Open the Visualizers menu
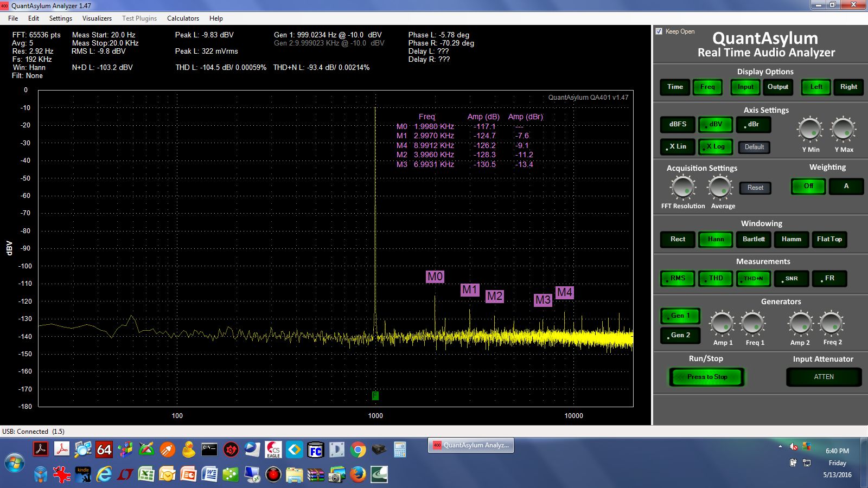868x488 pixels. [97, 18]
